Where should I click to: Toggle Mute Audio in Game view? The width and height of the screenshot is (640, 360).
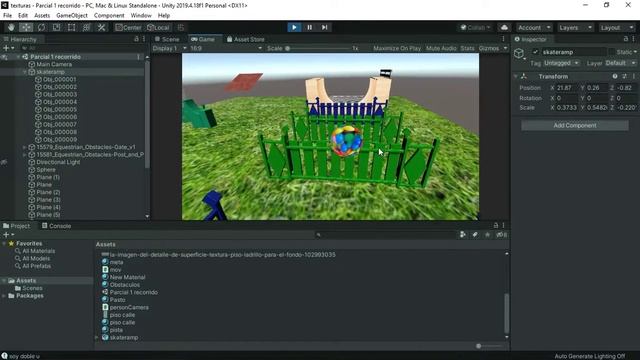(x=441, y=48)
